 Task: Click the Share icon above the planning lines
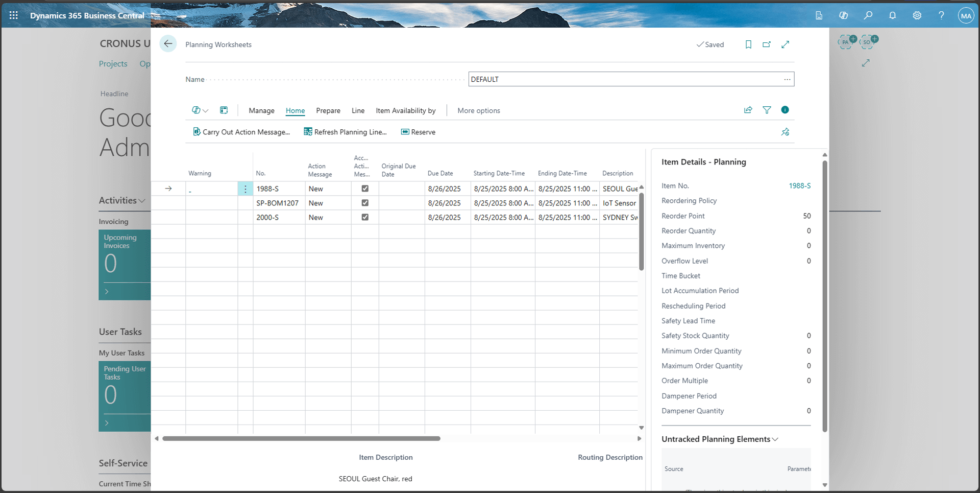tap(748, 110)
